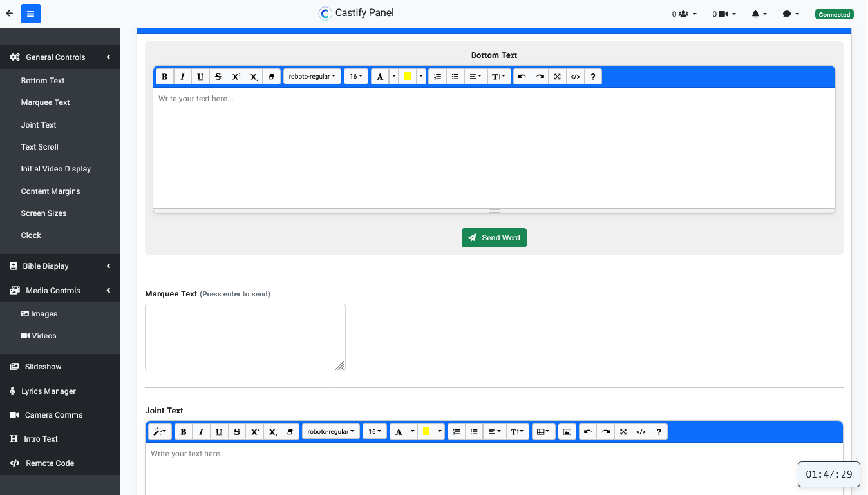Screen dimensions: 868x495
Task: Select Marquee Text in sidebar
Action: click(45, 102)
